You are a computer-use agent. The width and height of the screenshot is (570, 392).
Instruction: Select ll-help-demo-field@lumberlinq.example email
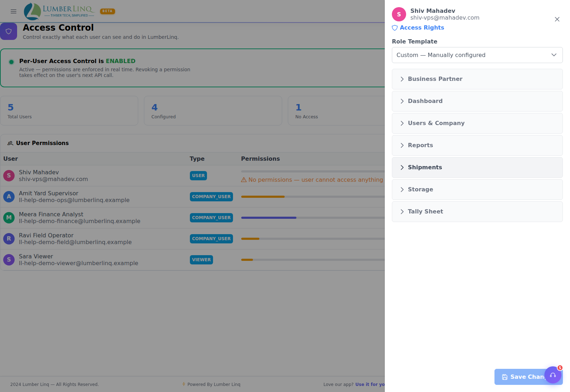point(75,242)
